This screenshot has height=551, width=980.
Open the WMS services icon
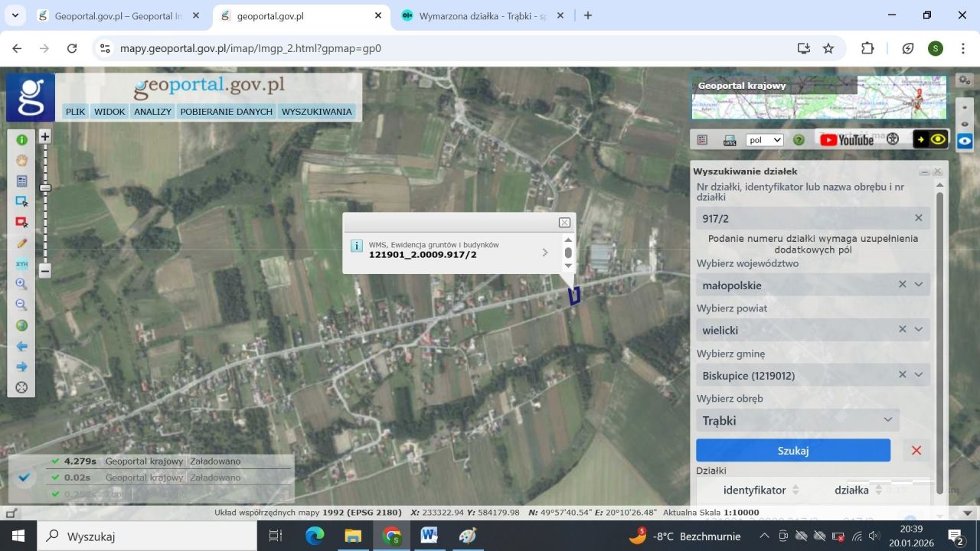pos(730,140)
